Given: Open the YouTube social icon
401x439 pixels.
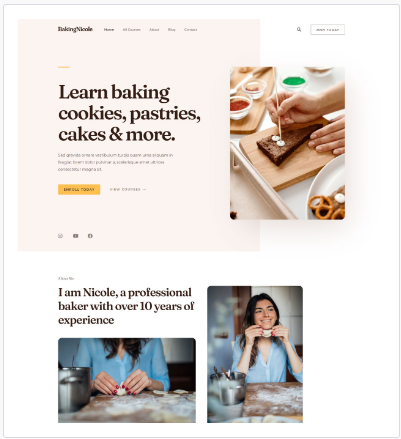Looking at the screenshot, I should pos(76,236).
